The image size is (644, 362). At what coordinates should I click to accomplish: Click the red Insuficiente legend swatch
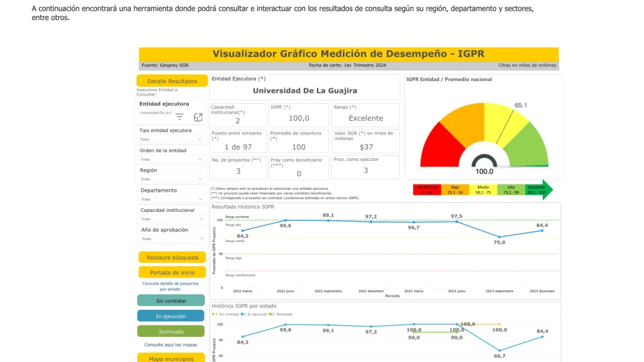point(427,190)
